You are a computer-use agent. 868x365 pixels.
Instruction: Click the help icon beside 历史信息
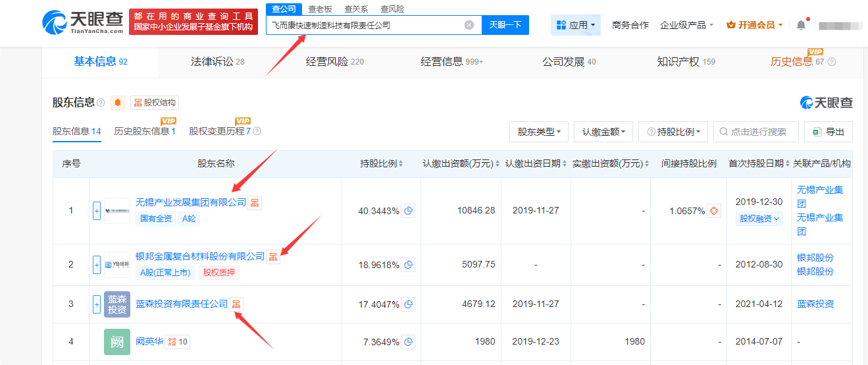click(x=832, y=62)
